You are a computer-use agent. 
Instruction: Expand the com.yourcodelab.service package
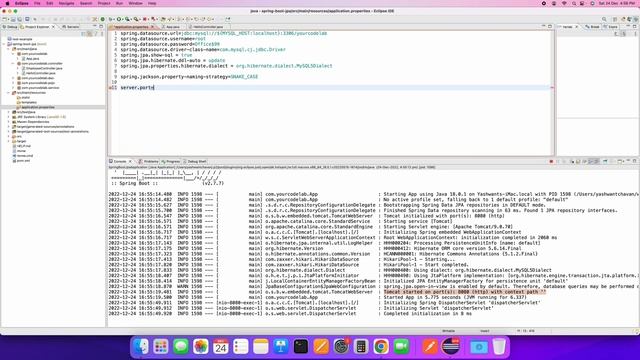(13, 88)
